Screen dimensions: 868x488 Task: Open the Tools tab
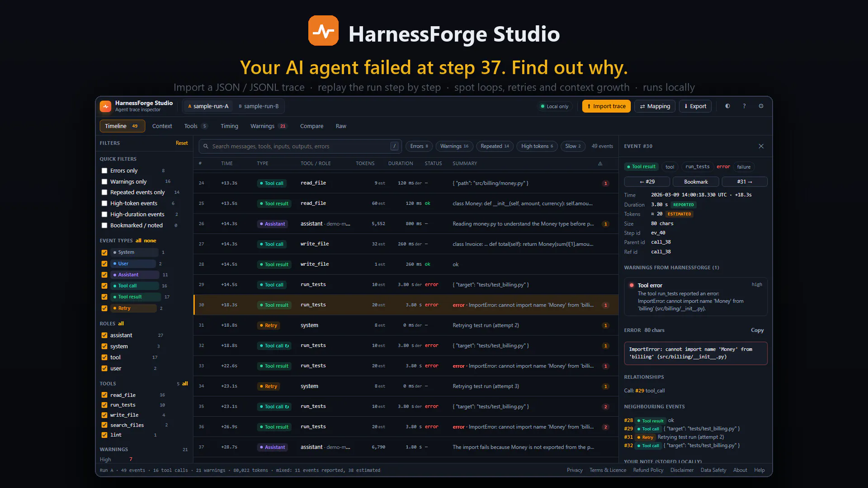tap(195, 126)
